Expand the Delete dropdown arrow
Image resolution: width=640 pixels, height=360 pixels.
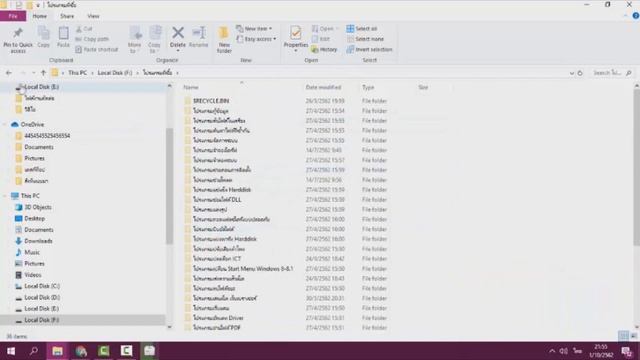(x=178, y=51)
